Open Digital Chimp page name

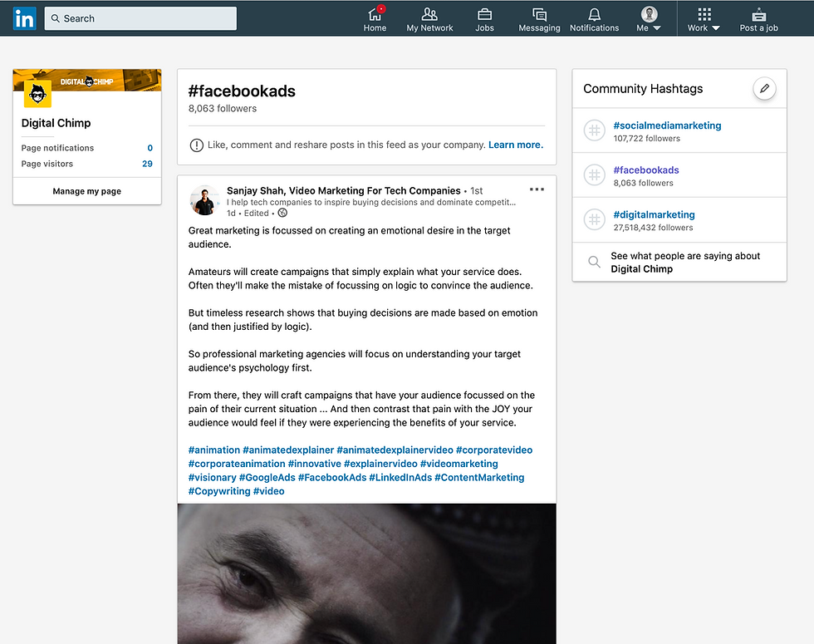tap(56, 123)
